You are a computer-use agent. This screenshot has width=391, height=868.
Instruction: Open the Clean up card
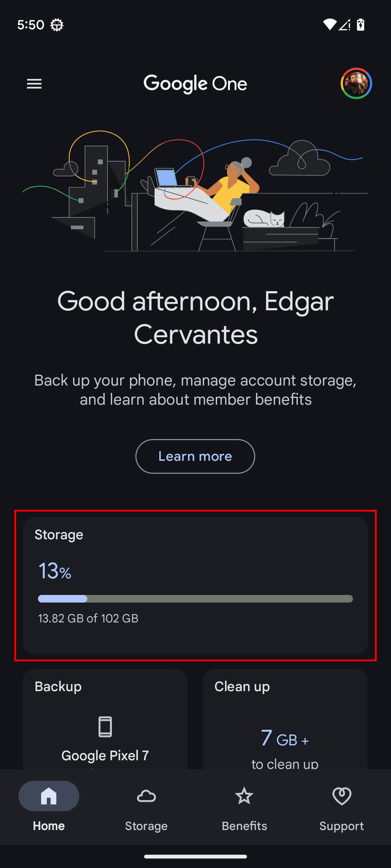click(285, 720)
